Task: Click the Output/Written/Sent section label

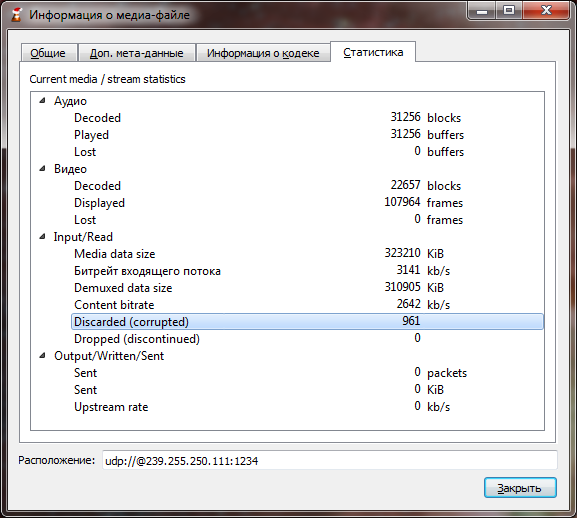Action: coord(109,356)
